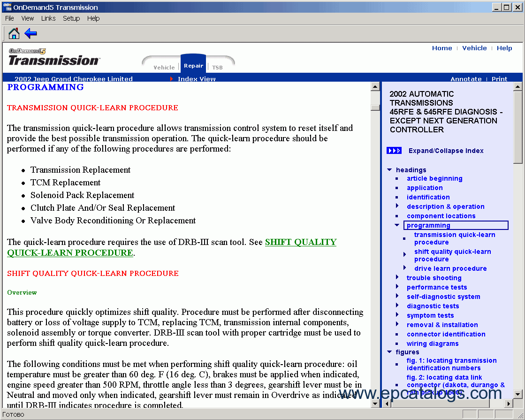The height and width of the screenshot is (420, 525).
Task: Click the Vehicle link at top right
Action: [474, 48]
